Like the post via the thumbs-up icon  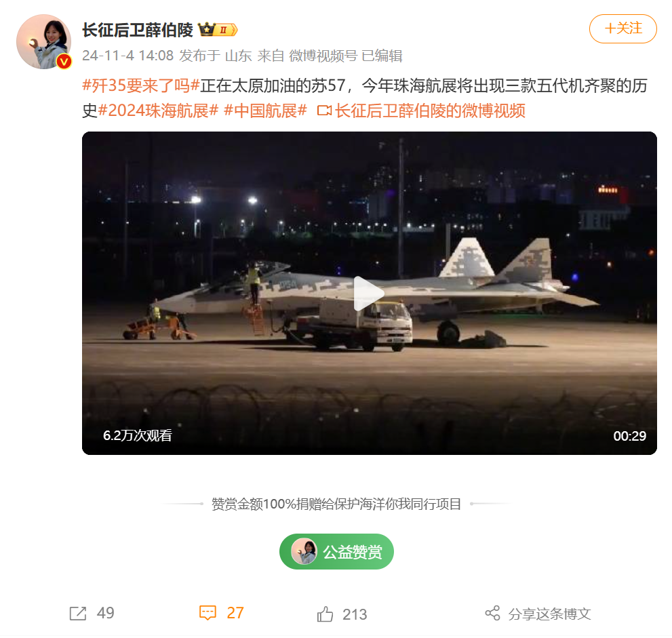(325, 614)
